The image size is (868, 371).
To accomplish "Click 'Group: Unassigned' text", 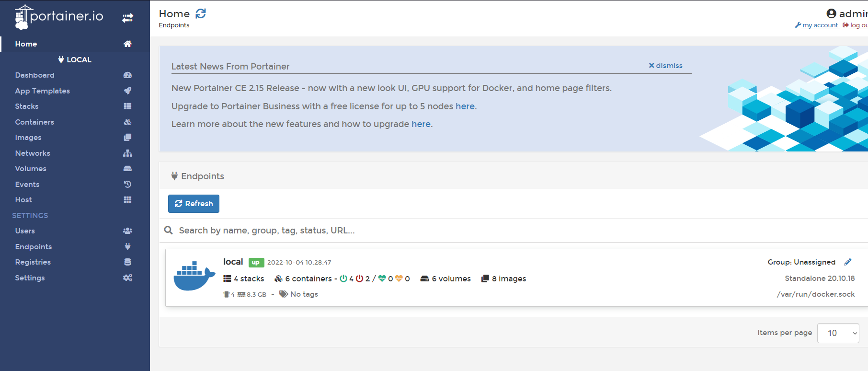I will point(801,262).
